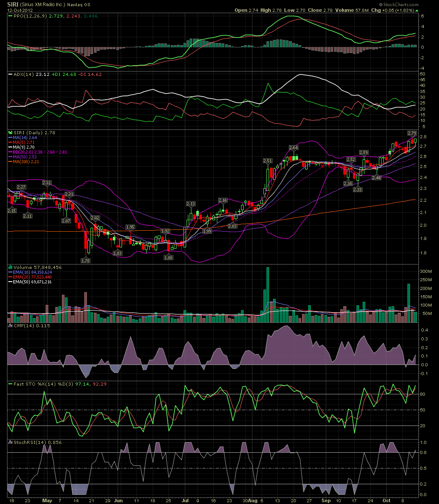Click the 2.44 price annotation on the candlesticks
Image resolution: width=439 pixels, height=504 pixels.
pyautogui.click(x=377, y=178)
